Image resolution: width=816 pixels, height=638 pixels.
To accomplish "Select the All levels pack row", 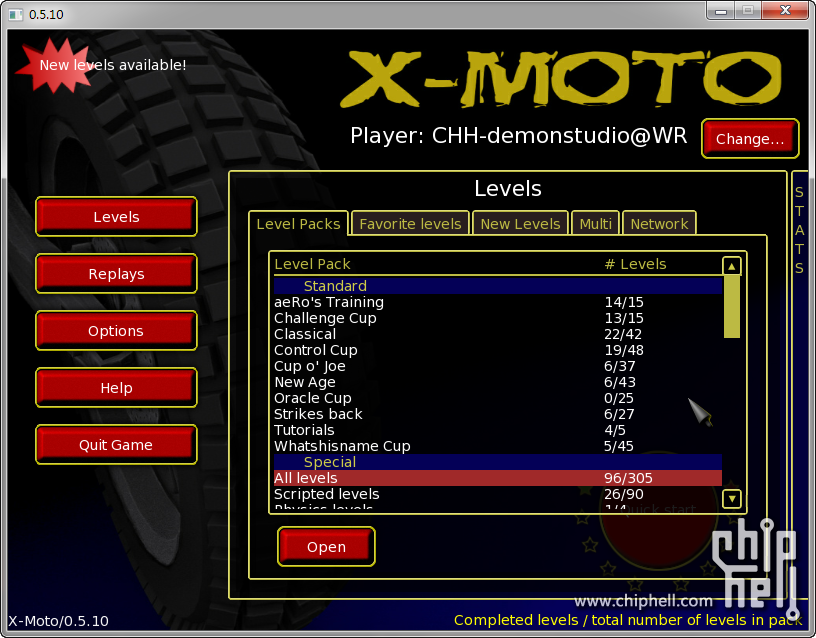I will tap(498, 478).
